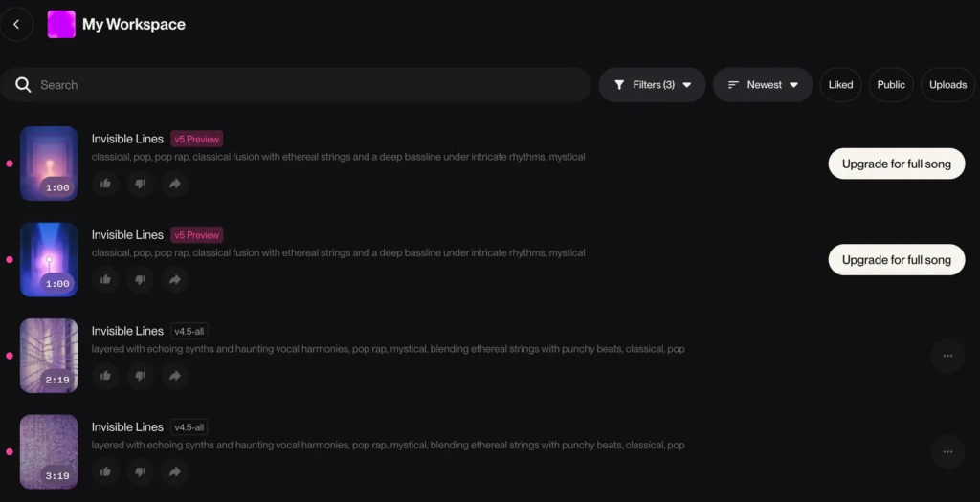Viewport: 980px width, 502px height.
Task: Expand the Newest sort dropdown
Action: pyautogui.click(x=762, y=85)
